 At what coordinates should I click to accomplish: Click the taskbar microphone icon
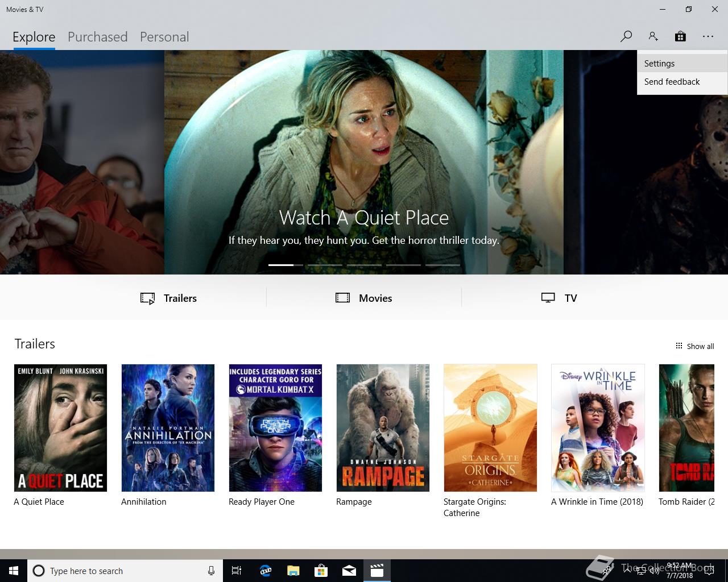211,571
